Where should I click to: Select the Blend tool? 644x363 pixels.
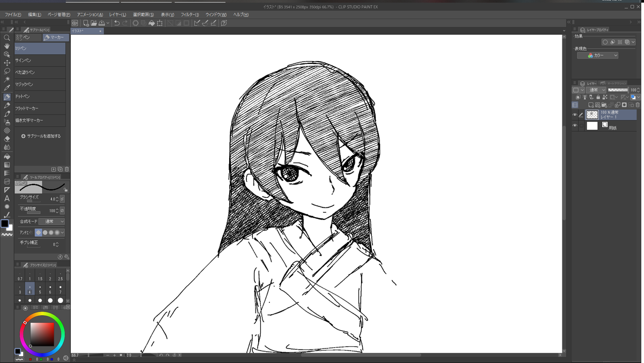[7, 147]
